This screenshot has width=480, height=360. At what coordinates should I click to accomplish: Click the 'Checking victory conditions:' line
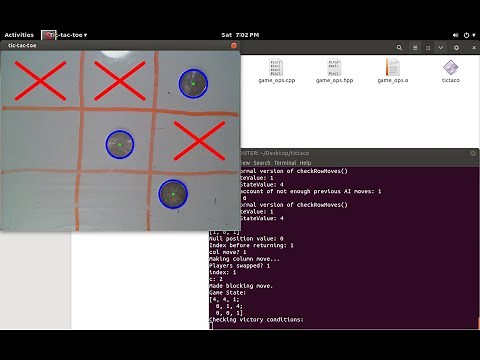[x=256, y=319]
